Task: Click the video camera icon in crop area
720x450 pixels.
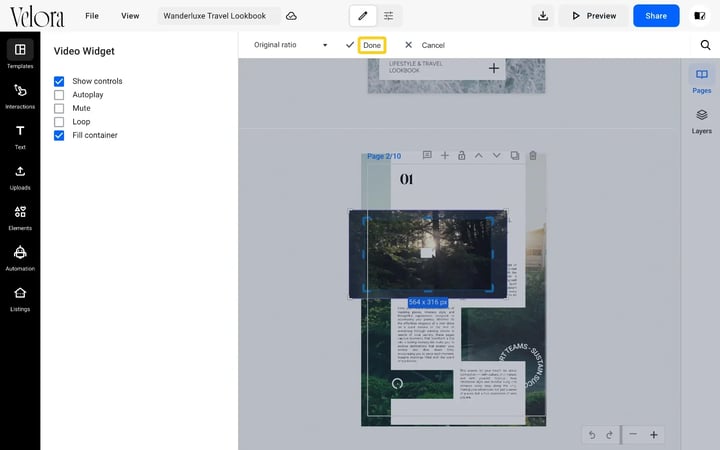Action: [x=428, y=253]
